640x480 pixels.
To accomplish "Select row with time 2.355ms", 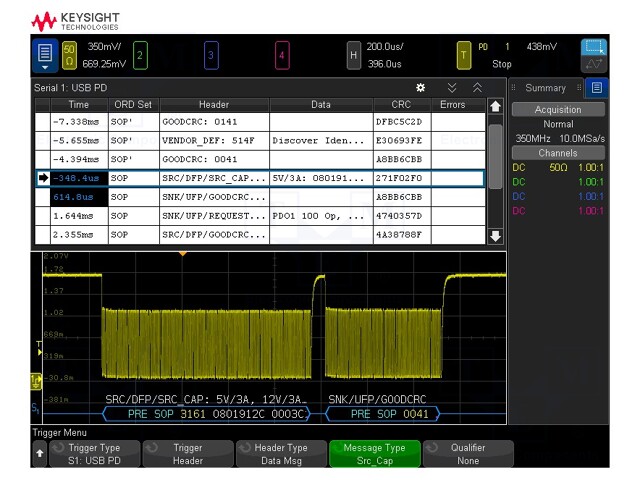I will 260,235.
